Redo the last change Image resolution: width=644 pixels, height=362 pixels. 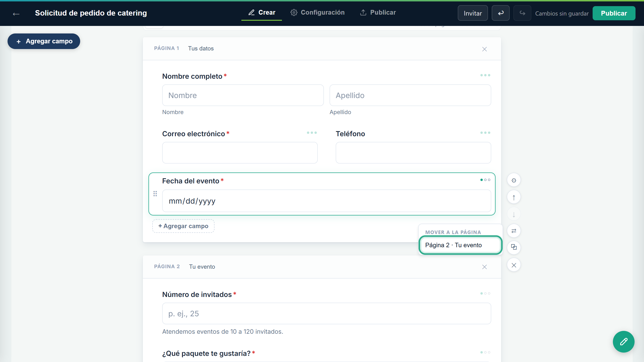point(522,13)
